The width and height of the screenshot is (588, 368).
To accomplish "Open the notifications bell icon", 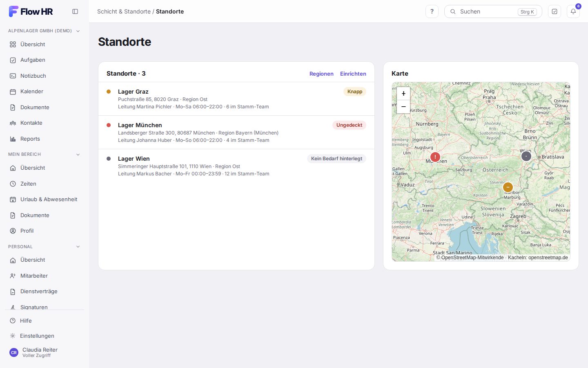I will point(573,11).
